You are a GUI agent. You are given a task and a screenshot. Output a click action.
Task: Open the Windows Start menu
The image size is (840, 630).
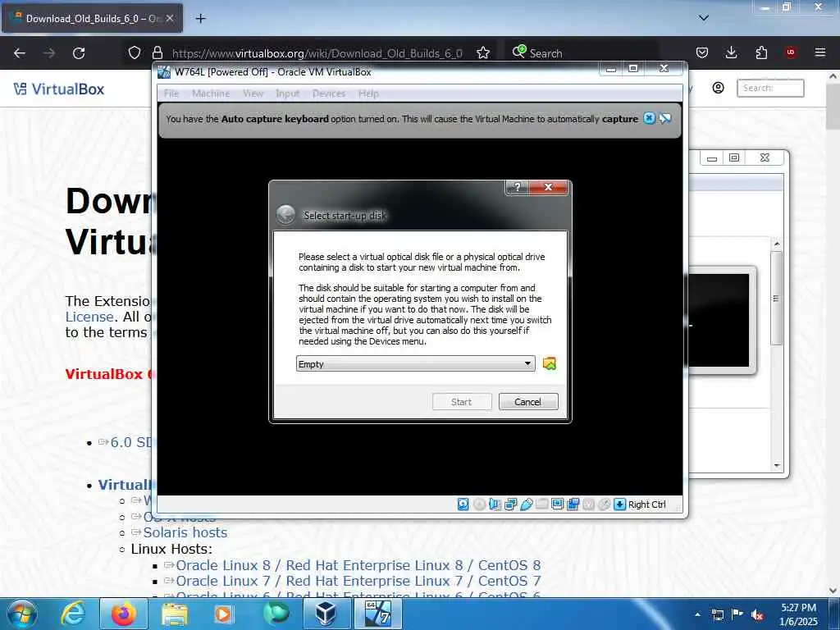click(x=22, y=614)
